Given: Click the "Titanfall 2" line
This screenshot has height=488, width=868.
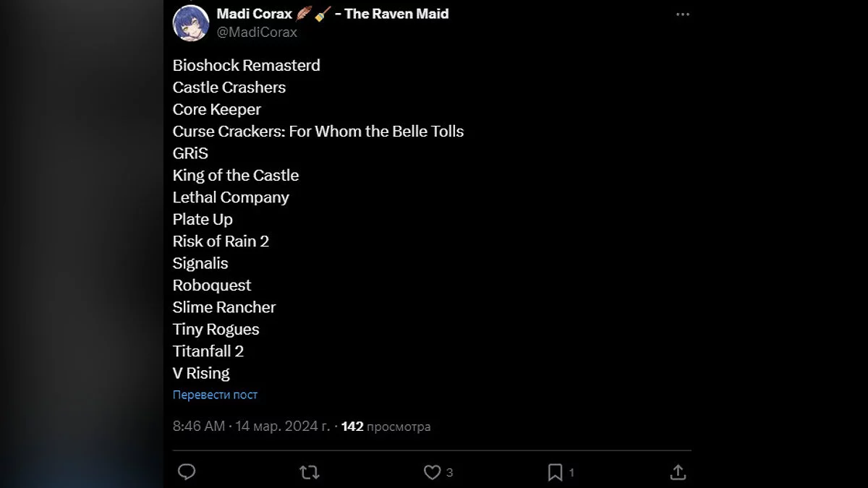Looking at the screenshot, I should click(208, 351).
